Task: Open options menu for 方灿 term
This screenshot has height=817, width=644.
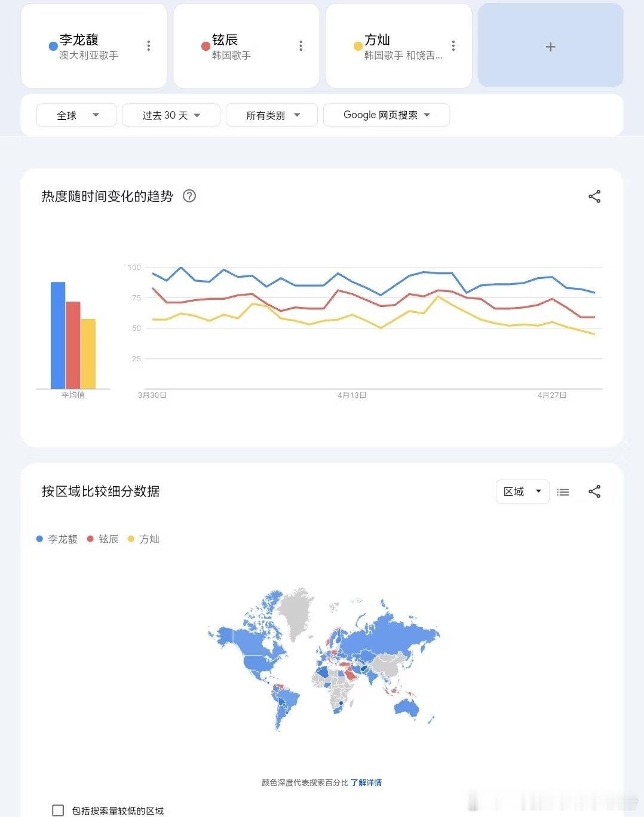Action: click(453, 46)
